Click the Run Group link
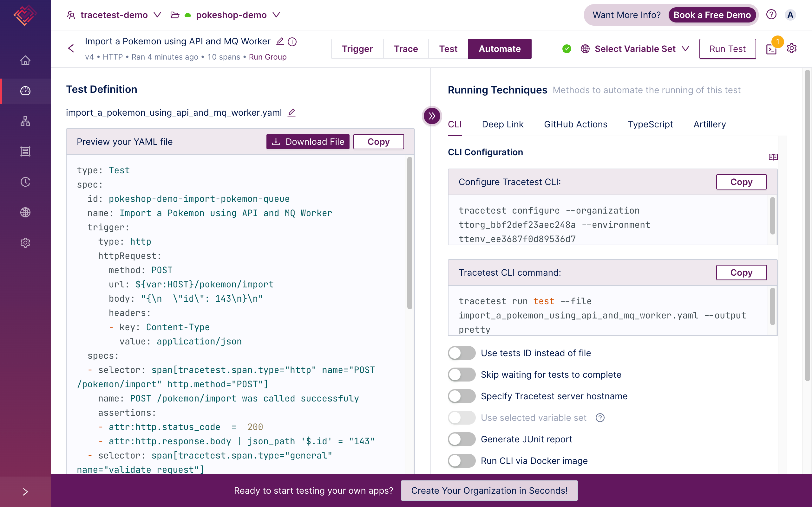This screenshot has width=812, height=507. click(267, 57)
